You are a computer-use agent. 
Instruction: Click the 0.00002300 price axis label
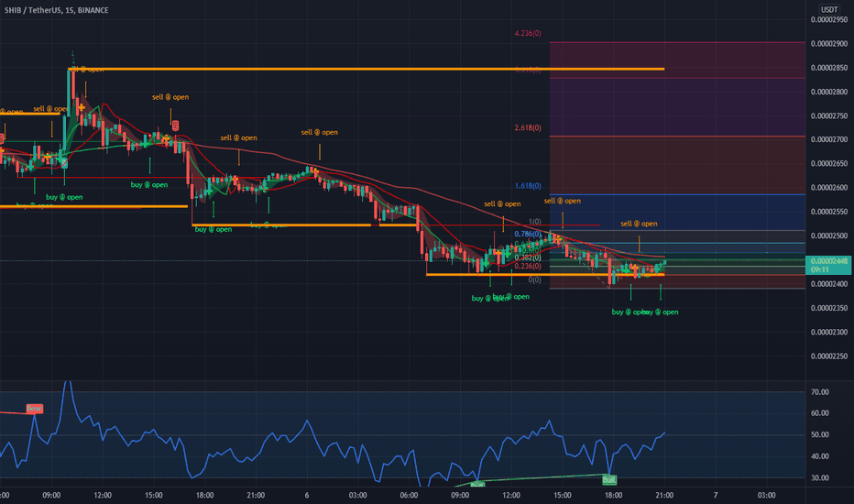tap(829, 332)
